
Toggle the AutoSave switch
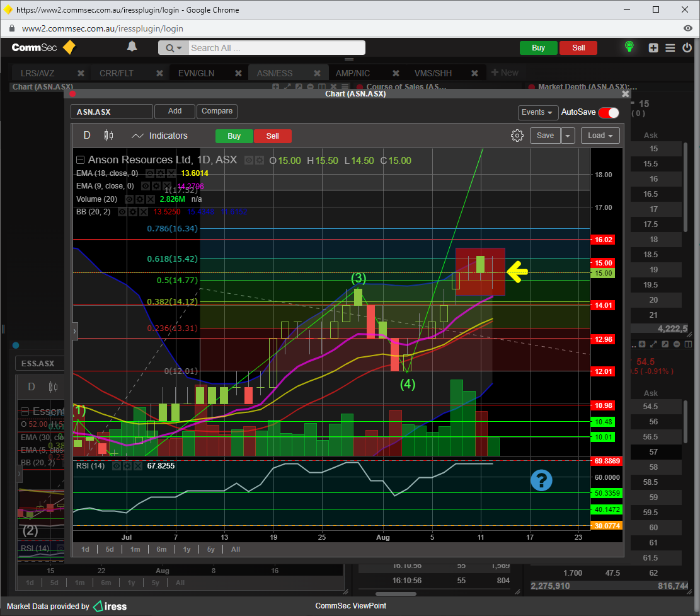tap(609, 113)
